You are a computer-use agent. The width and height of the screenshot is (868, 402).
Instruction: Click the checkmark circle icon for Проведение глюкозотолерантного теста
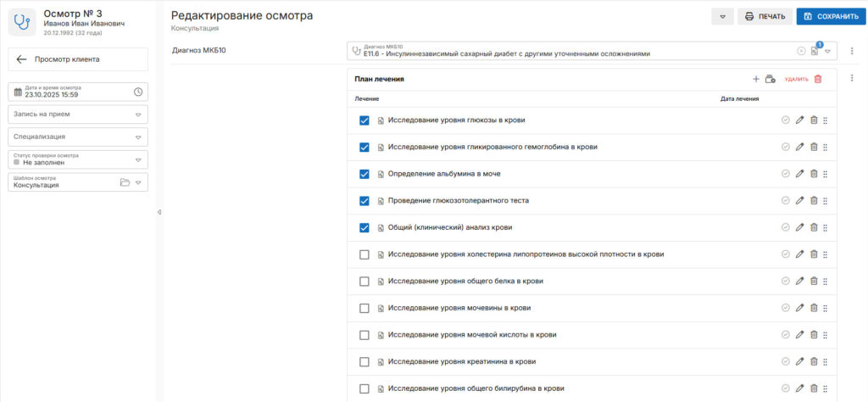(786, 201)
